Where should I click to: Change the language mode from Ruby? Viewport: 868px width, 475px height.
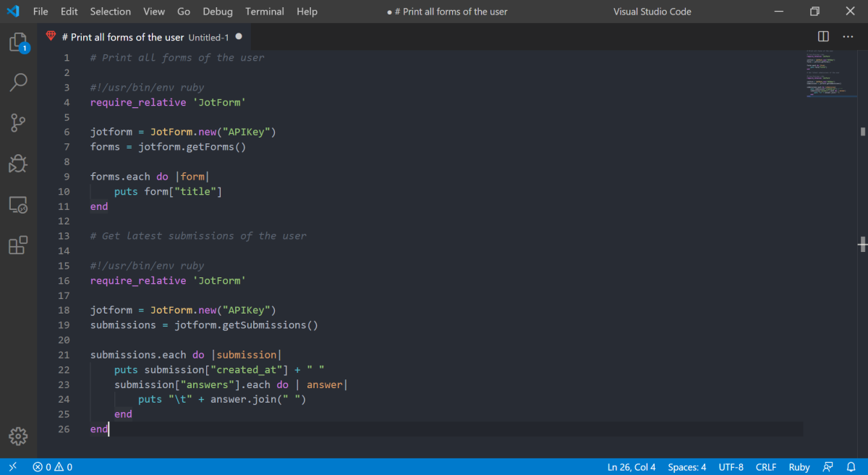tap(799, 467)
